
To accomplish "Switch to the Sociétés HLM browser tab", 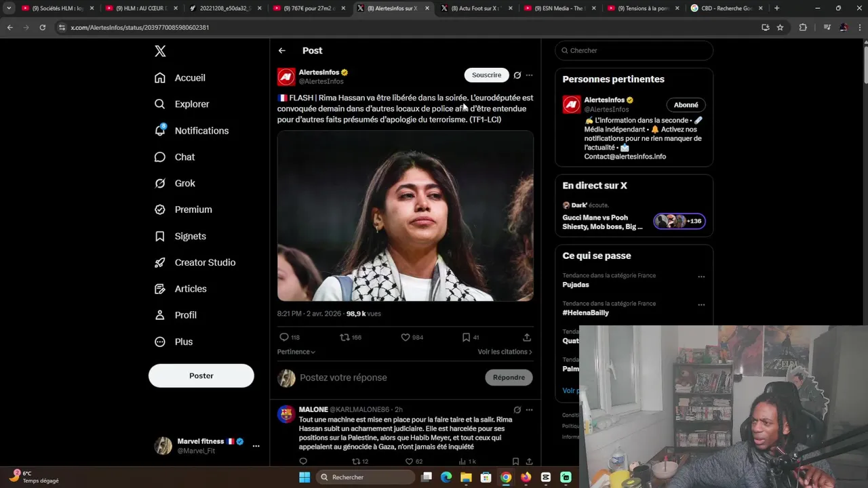I will pyautogui.click(x=57, y=8).
